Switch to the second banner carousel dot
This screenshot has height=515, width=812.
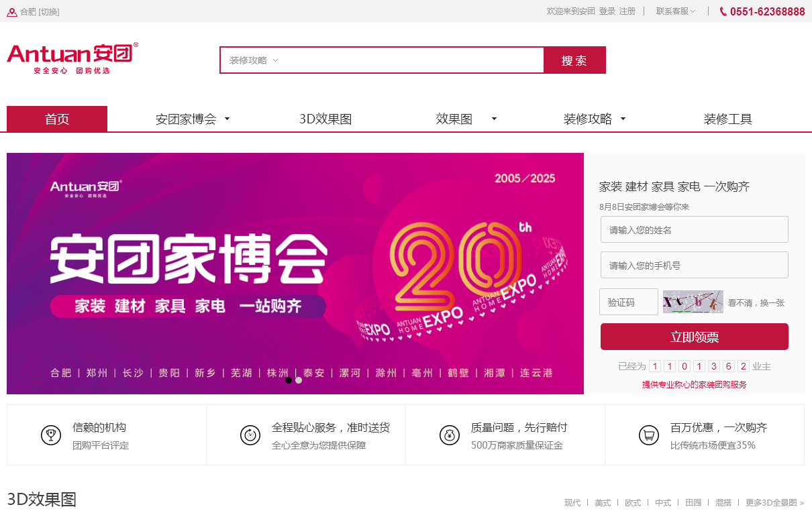pos(299,380)
